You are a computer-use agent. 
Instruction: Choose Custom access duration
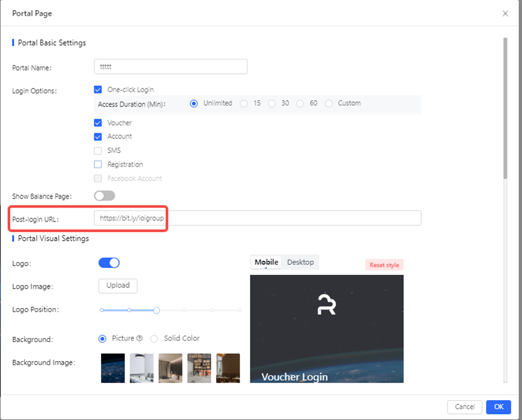pyautogui.click(x=329, y=103)
